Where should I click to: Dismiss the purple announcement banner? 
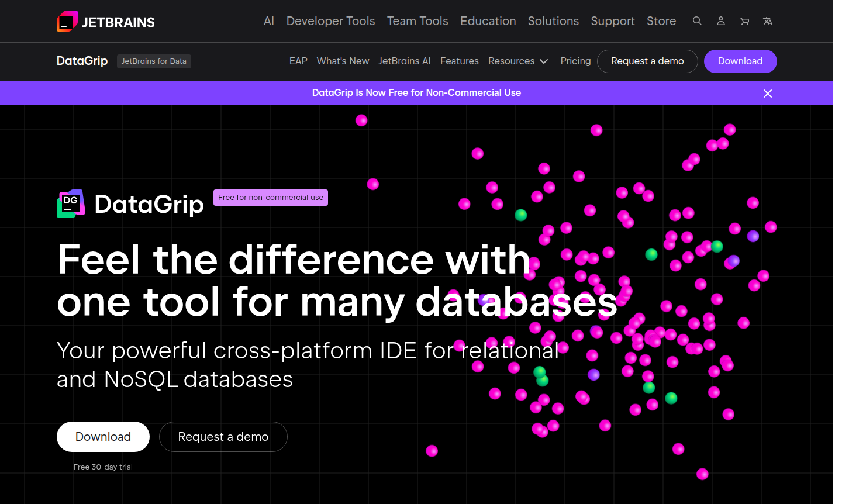pos(767,93)
